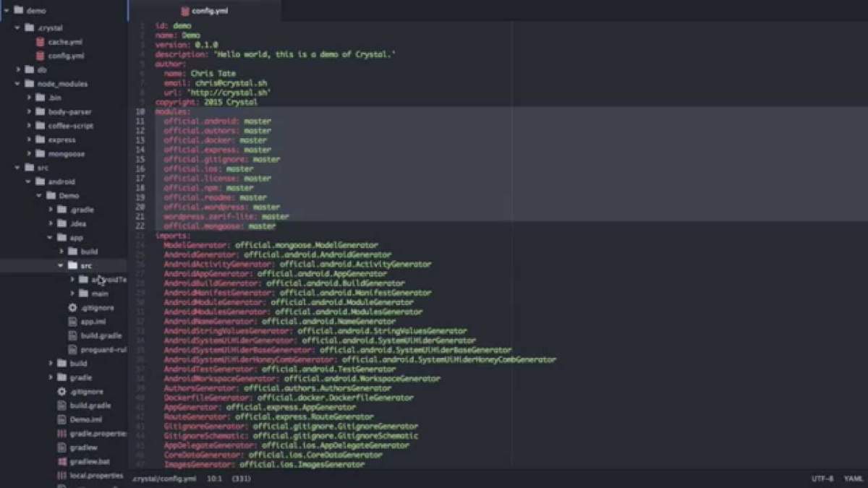Expand the db folder

tap(17, 70)
